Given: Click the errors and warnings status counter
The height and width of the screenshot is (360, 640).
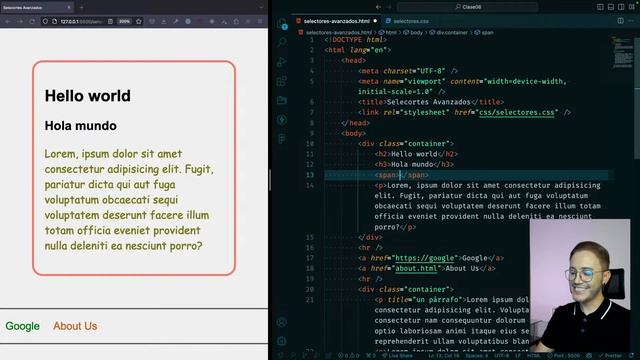Looking at the screenshot, I should [x=348, y=356].
